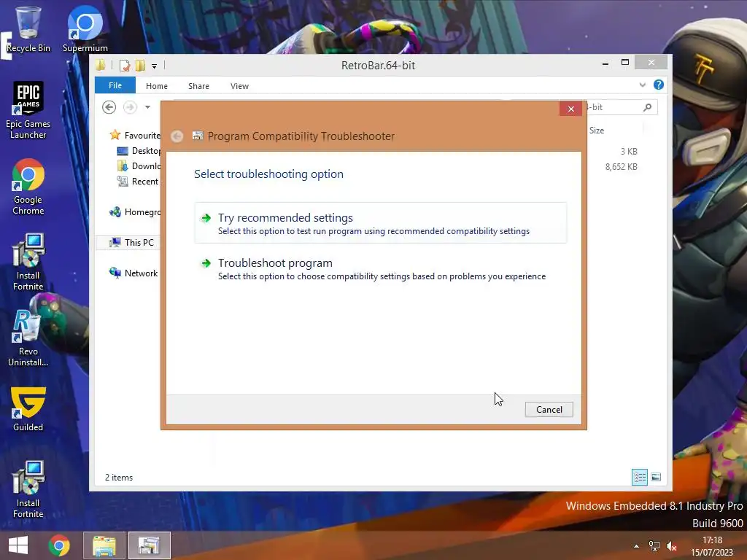Expand the Explorer ribbon chevron
The height and width of the screenshot is (560, 747).
(642, 85)
